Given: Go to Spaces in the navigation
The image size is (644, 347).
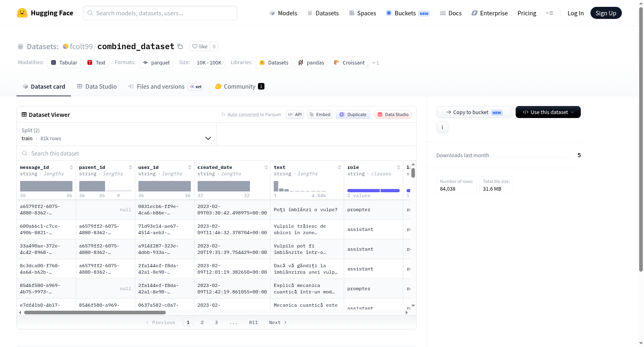Looking at the screenshot, I should (362, 13).
